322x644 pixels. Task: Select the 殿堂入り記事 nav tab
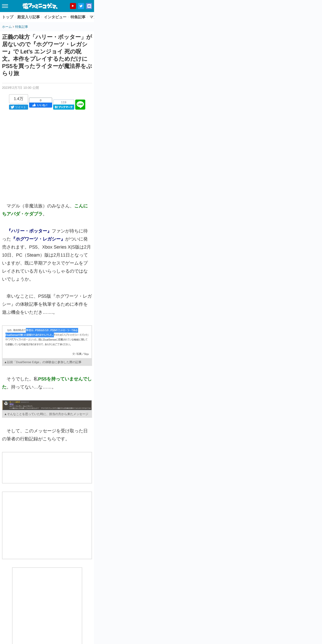point(29,17)
